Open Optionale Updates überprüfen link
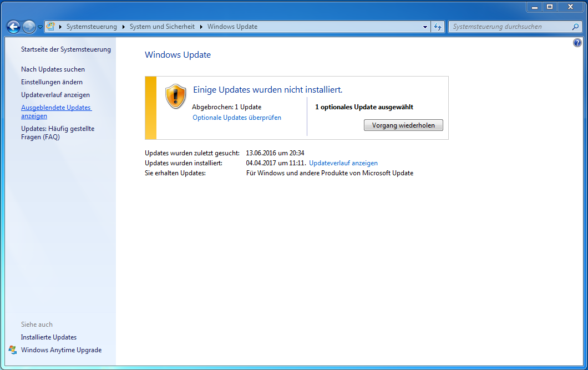This screenshot has height=370, width=588. (x=237, y=118)
